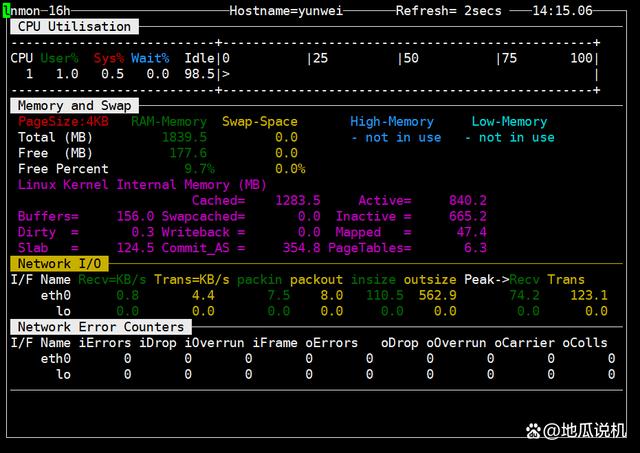Click the nmon-16h title text

tap(40, 11)
